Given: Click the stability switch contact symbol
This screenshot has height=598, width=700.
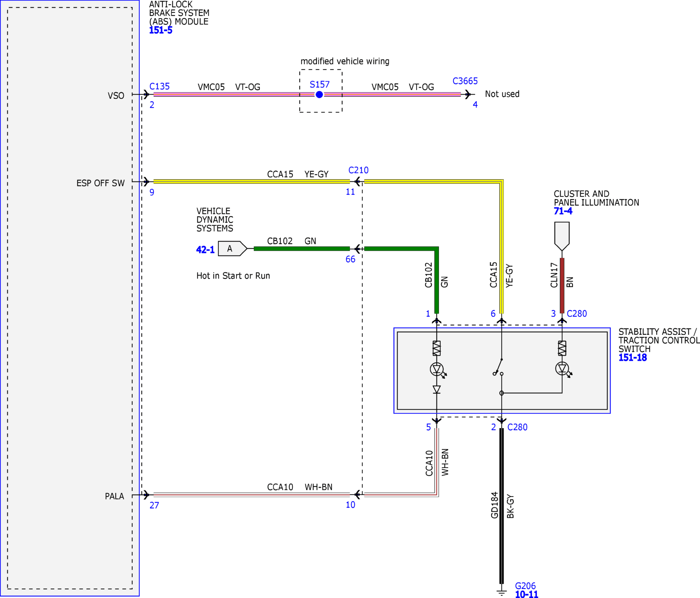Looking at the screenshot, I should (499, 367).
